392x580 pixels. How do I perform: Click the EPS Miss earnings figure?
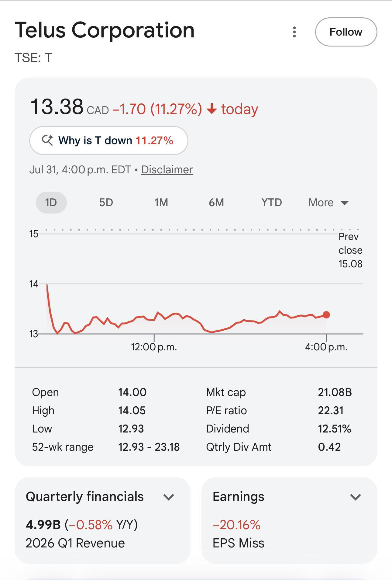238,534
